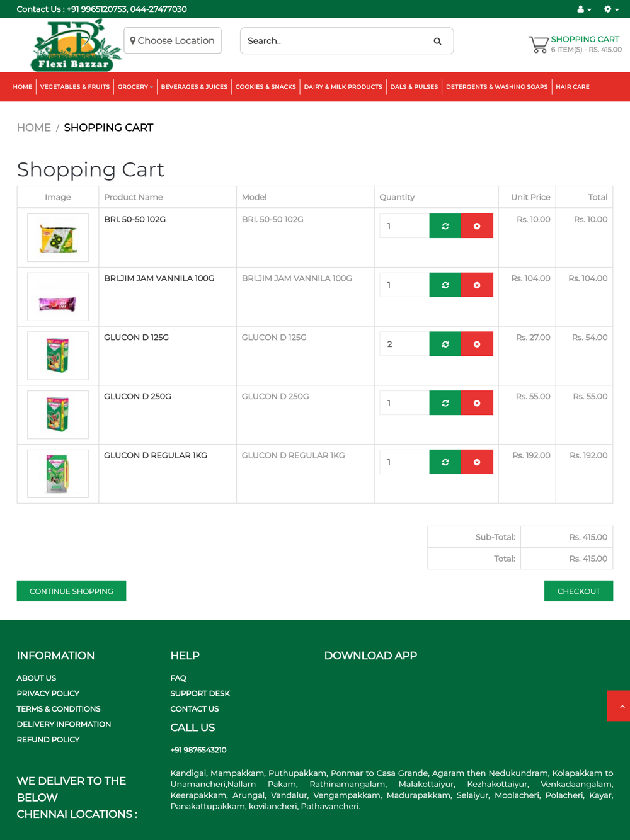
Task: Update quantity for GLUCON D 250G
Action: tap(445, 403)
